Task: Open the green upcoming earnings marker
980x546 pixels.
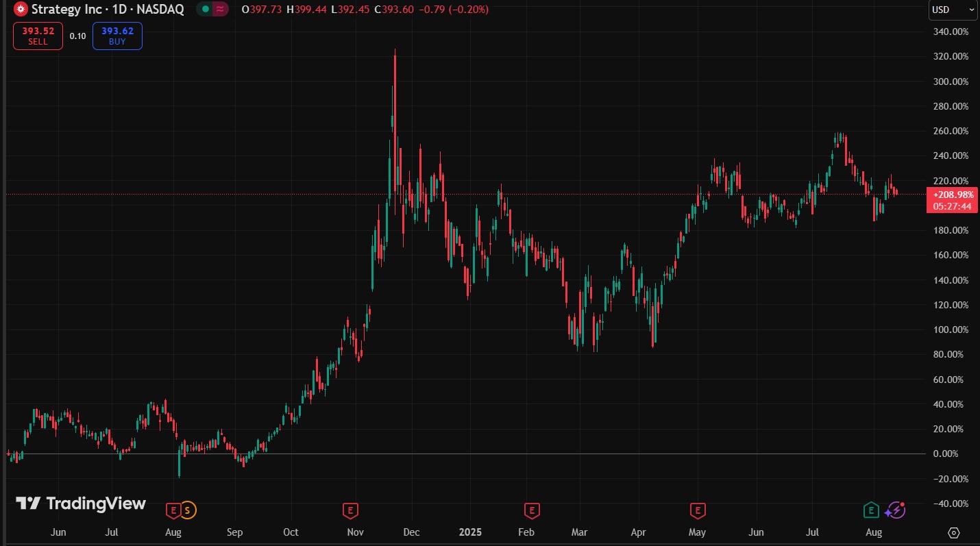Action: 871,510
